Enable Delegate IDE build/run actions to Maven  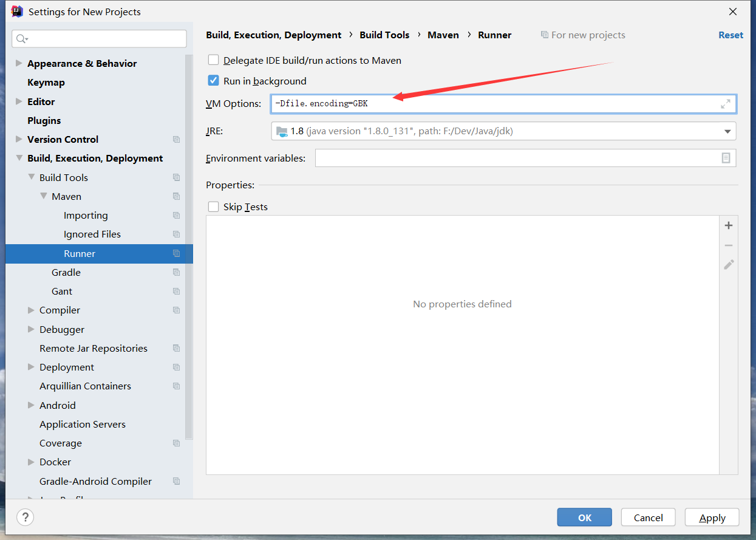pos(213,60)
